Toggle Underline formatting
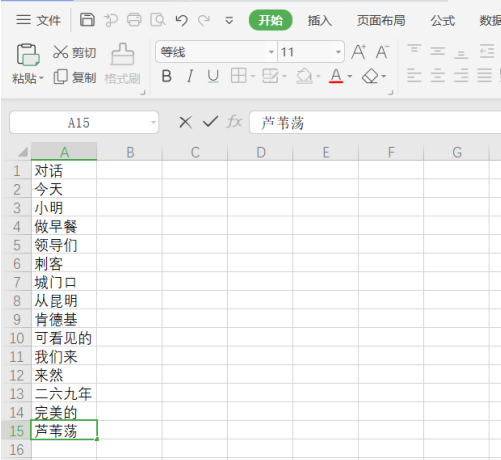501x460 pixels. pyautogui.click(x=213, y=76)
